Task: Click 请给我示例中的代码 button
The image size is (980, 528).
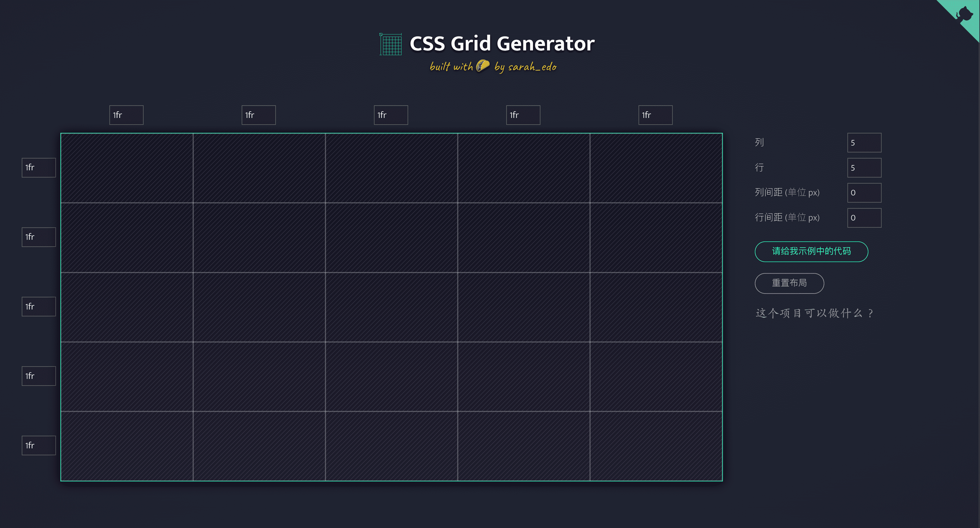Action: 812,251
